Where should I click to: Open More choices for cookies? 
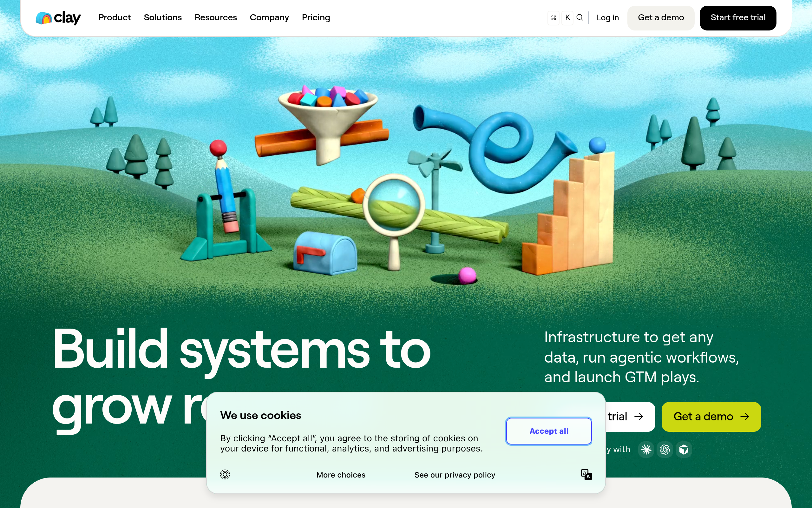pos(341,475)
